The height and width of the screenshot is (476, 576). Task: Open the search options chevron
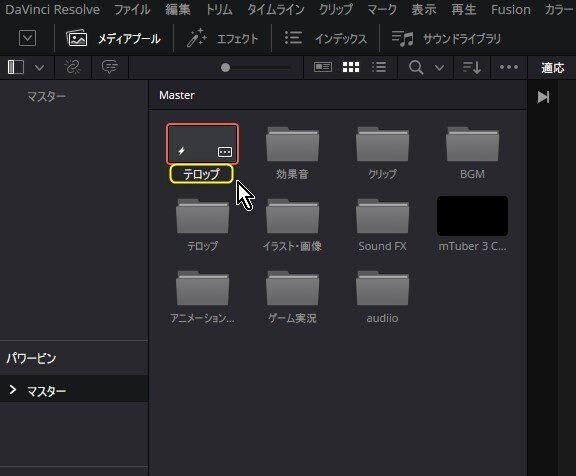pos(439,68)
